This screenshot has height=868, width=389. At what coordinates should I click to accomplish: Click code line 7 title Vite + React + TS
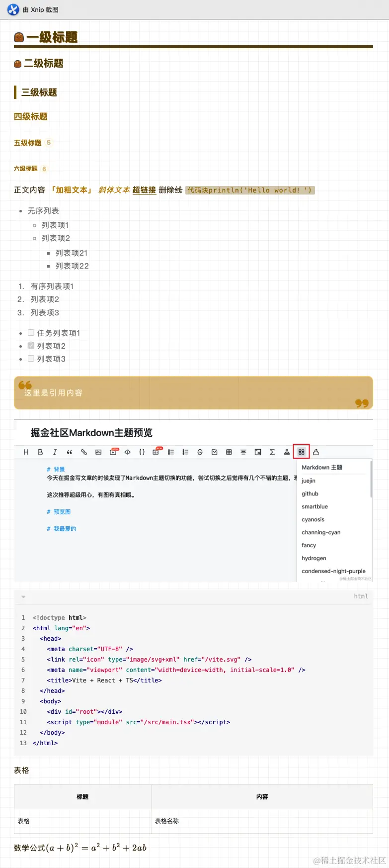(x=104, y=680)
